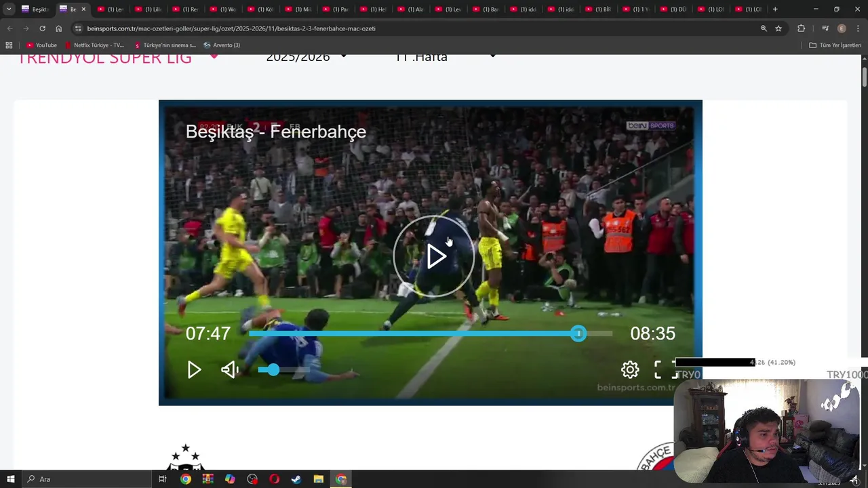Click the Ara taskbar search box
Screen dimensions: 868x488
(87, 479)
